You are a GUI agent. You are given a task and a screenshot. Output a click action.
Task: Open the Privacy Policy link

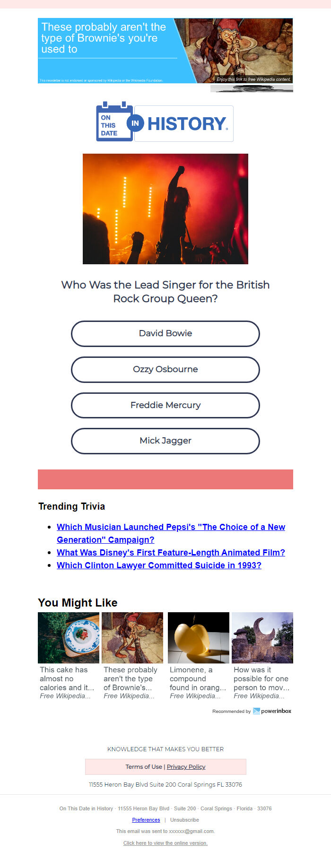[186, 767]
